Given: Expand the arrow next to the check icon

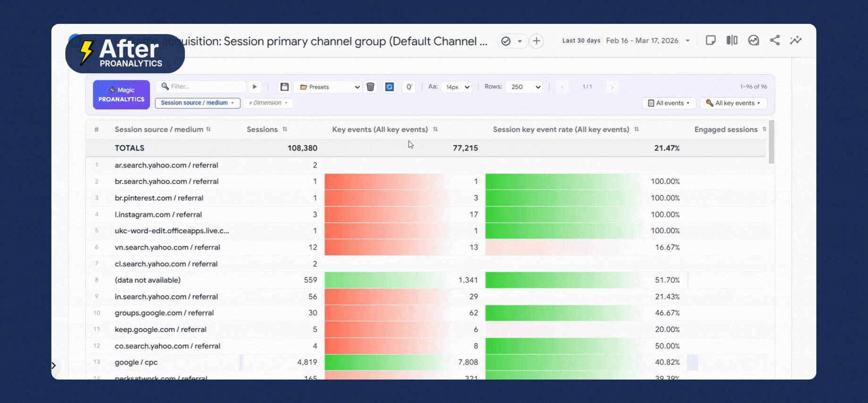Looking at the screenshot, I should (519, 41).
